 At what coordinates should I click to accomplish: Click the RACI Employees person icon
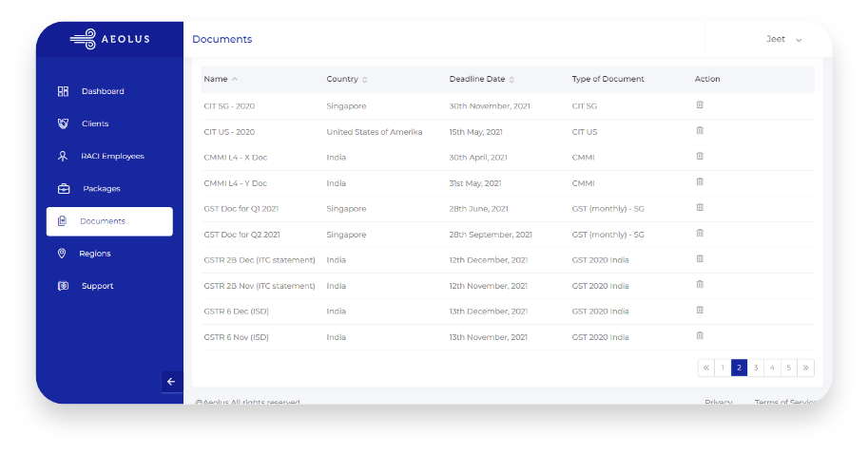pos(63,156)
